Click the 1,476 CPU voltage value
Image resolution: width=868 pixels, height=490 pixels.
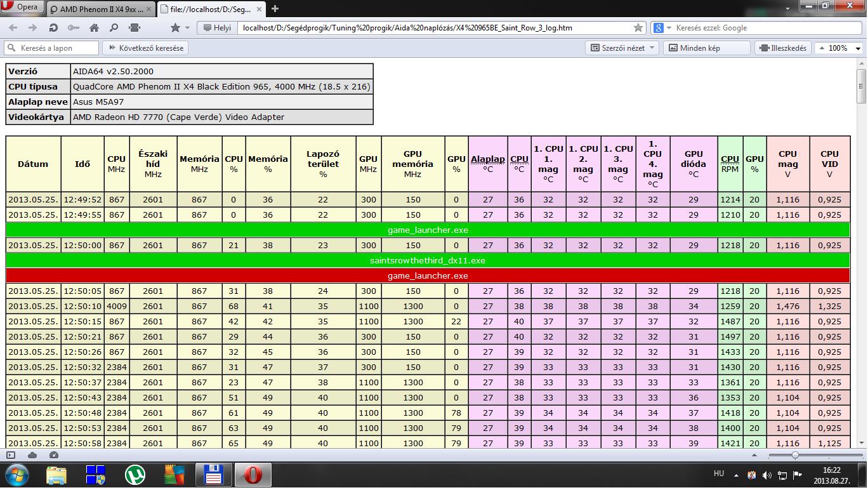point(787,306)
